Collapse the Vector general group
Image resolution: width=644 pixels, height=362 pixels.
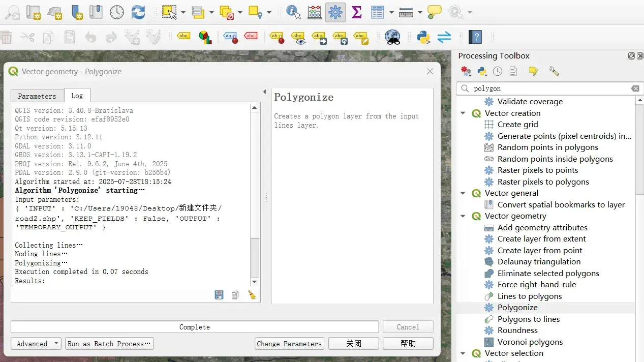(x=463, y=193)
